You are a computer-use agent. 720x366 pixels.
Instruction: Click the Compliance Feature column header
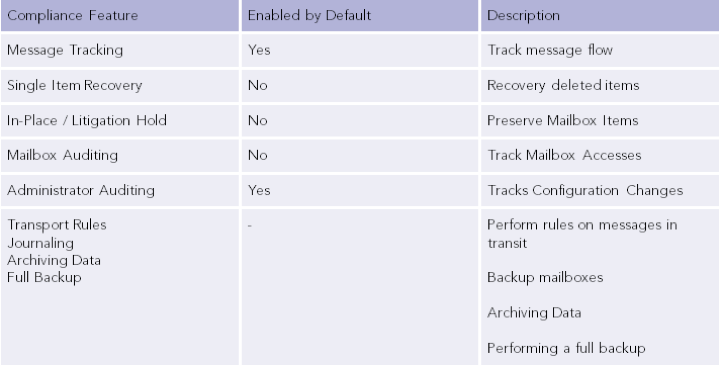[x=120, y=16]
